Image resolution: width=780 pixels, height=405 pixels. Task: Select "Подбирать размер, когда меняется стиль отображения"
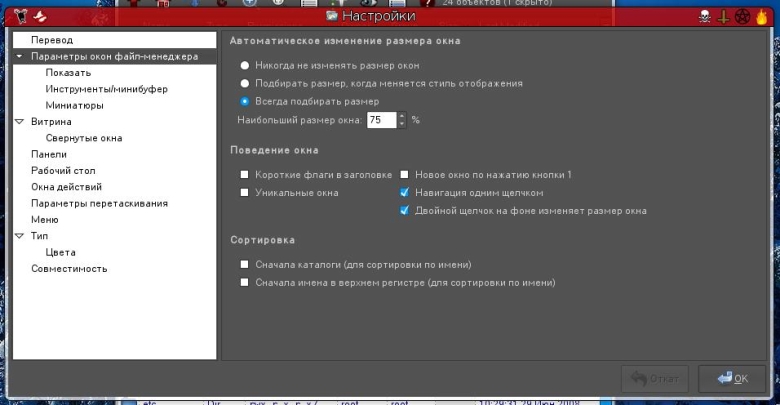click(x=244, y=83)
